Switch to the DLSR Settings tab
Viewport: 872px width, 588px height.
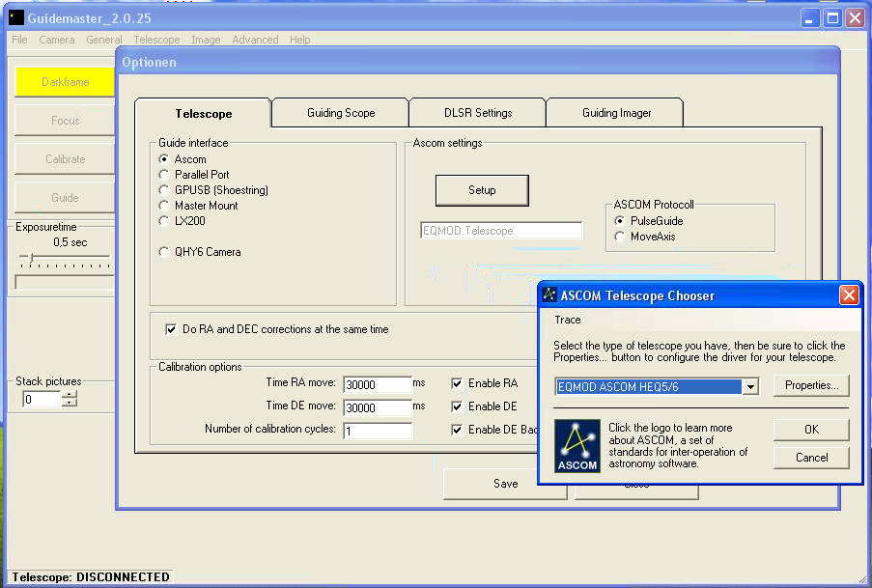[x=478, y=113]
